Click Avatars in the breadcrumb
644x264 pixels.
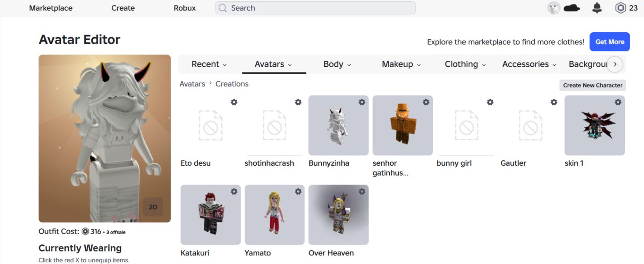192,84
